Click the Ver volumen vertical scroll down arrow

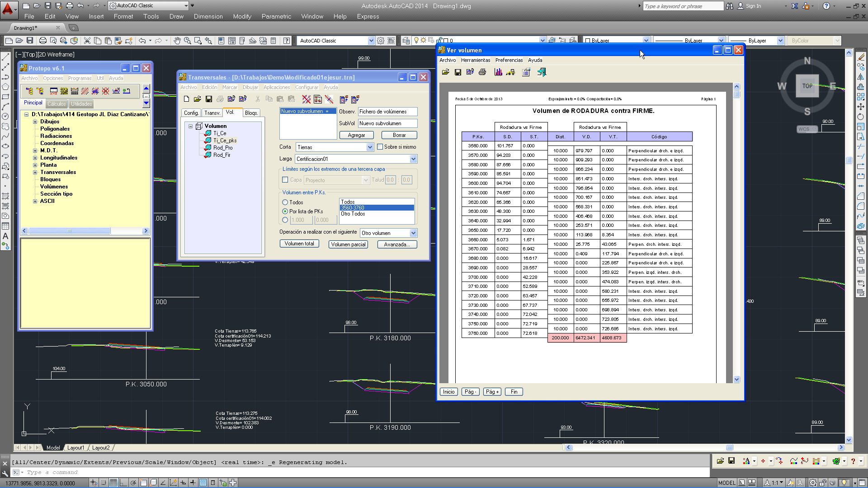[736, 380]
